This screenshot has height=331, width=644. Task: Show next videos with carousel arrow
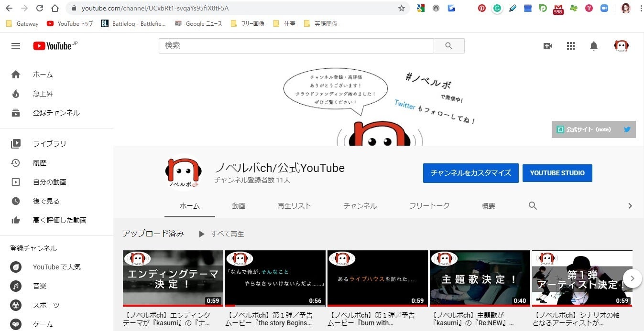click(x=633, y=278)
